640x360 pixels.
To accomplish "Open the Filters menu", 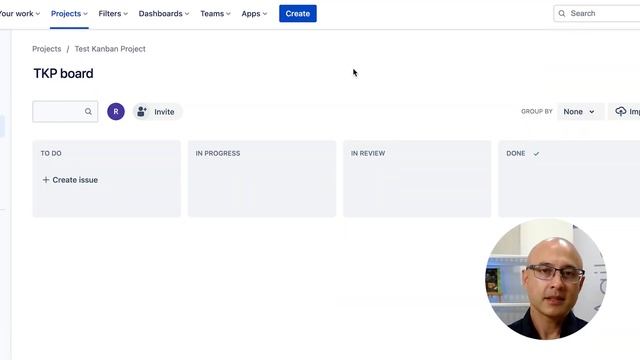I will [113, 13].
